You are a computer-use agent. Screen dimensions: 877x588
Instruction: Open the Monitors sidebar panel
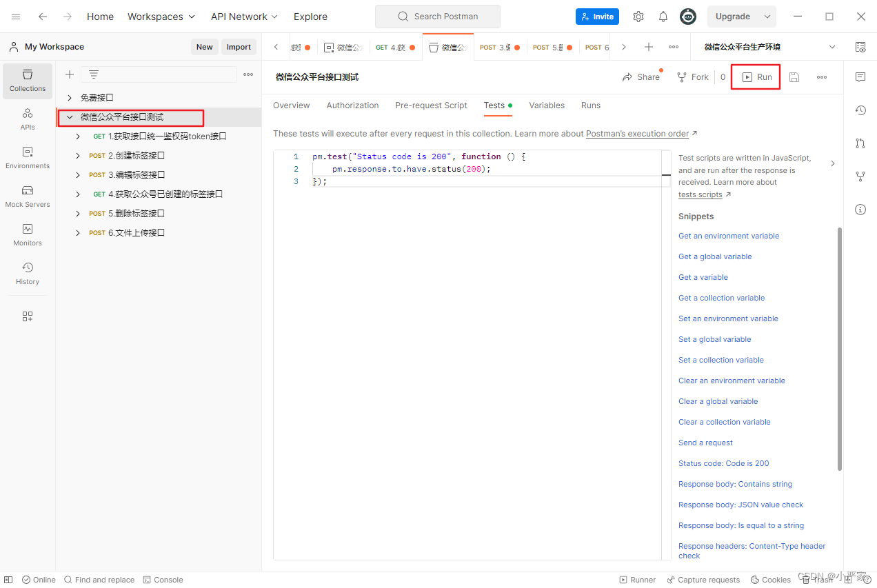pyautogui.click(x=27, y=235)
